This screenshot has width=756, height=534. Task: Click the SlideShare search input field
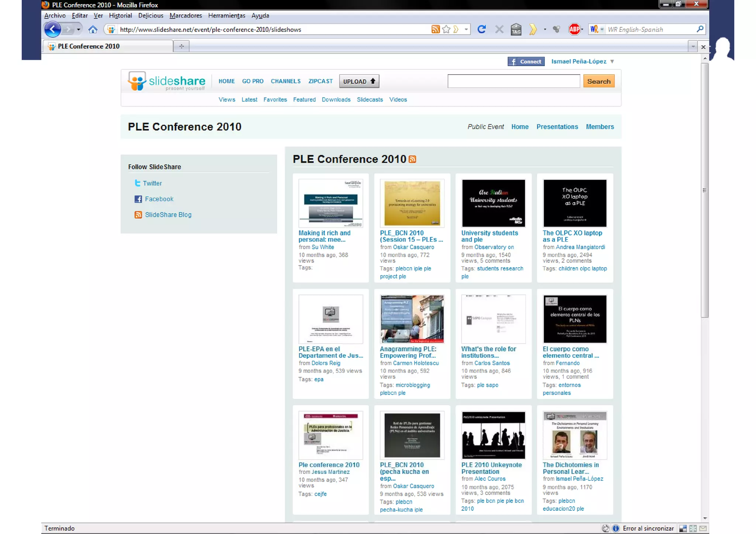[513, 81]
